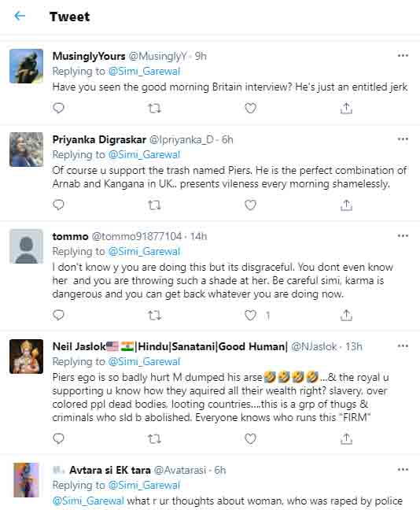The height and width of the screenshot is (510, 420).
Task: Share tommo's tweet
Action: [x=346, y=315]
